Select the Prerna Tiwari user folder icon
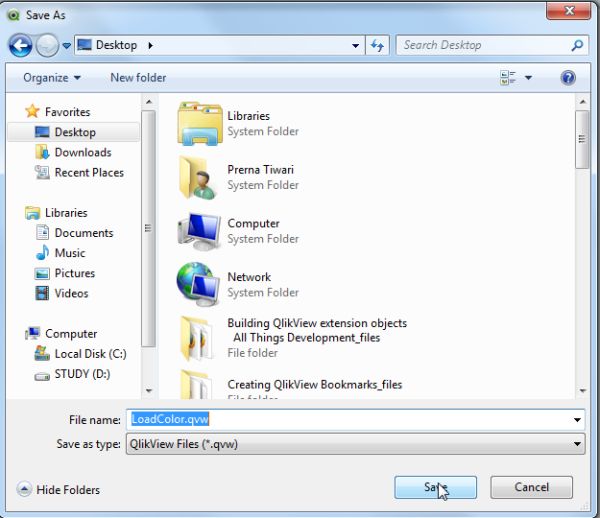 (x=197, y=178)
